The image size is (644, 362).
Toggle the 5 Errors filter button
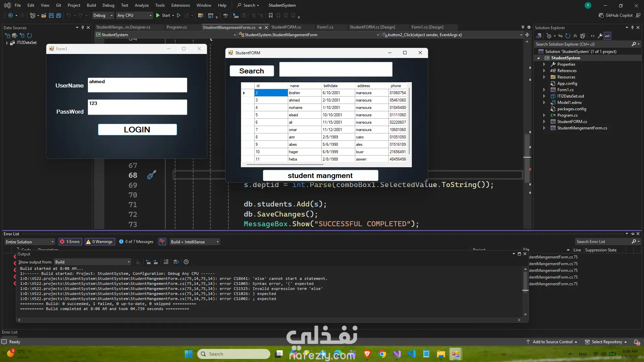pyautogui.click(x=70, y=242)
